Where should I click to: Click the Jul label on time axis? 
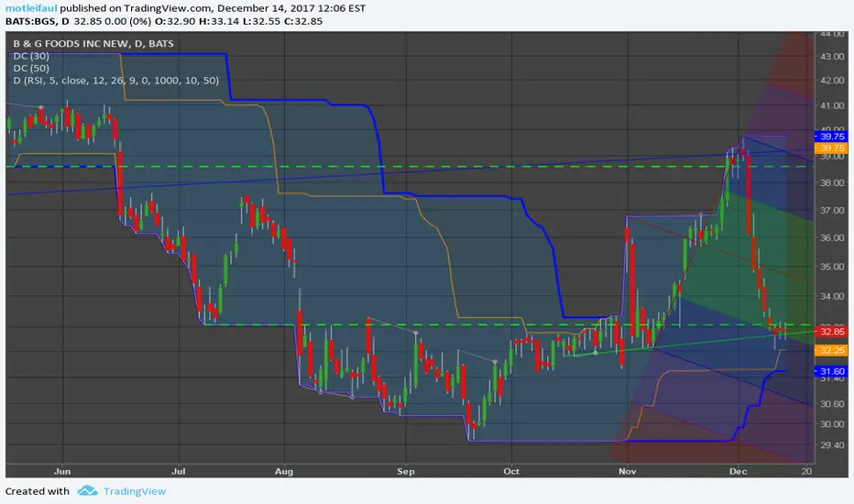point(179,471)
